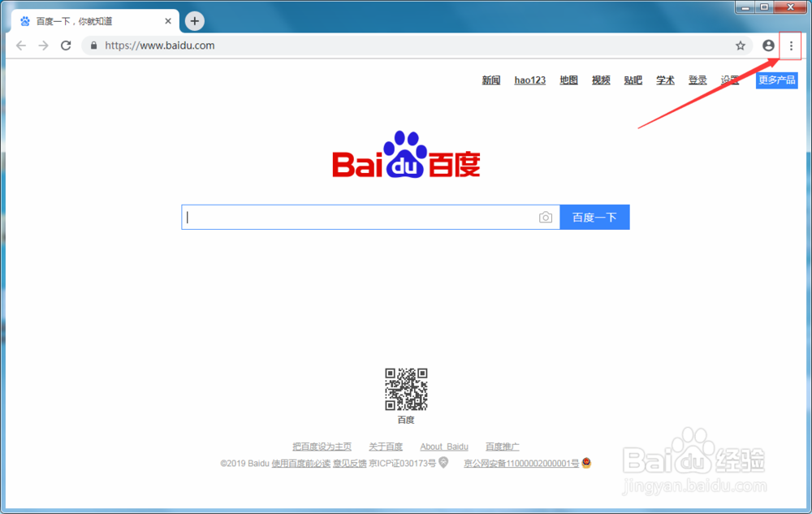Click the 意见反馈 feedback link

[349, 464]
